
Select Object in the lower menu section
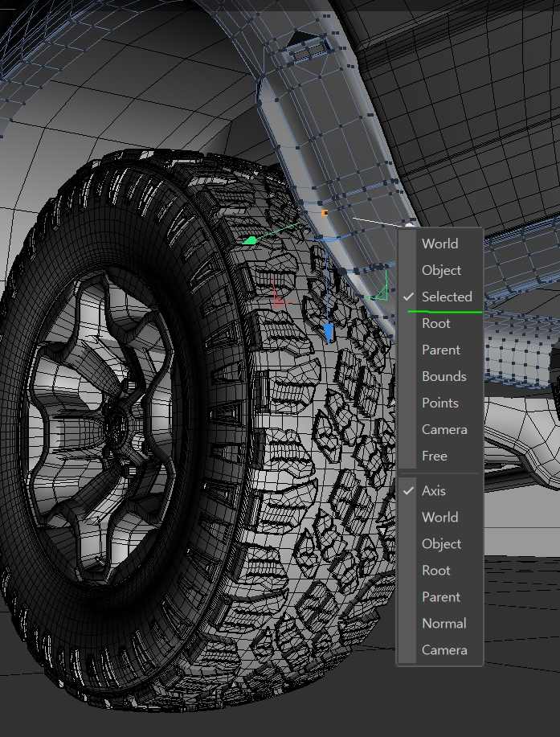[x=440, y=544]
